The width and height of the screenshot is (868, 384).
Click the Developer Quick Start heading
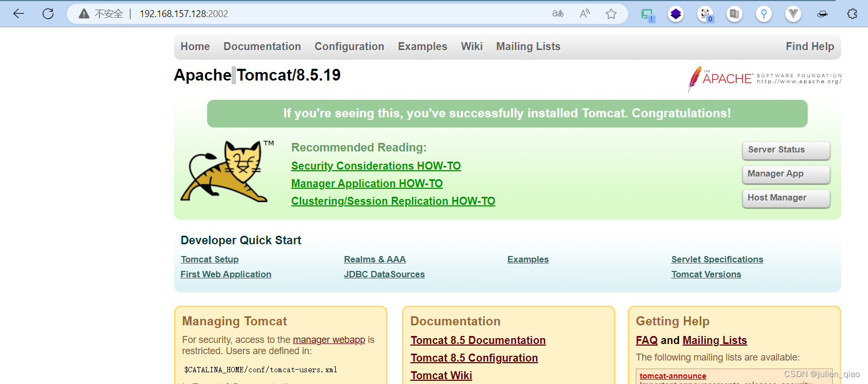pos(241,240)
